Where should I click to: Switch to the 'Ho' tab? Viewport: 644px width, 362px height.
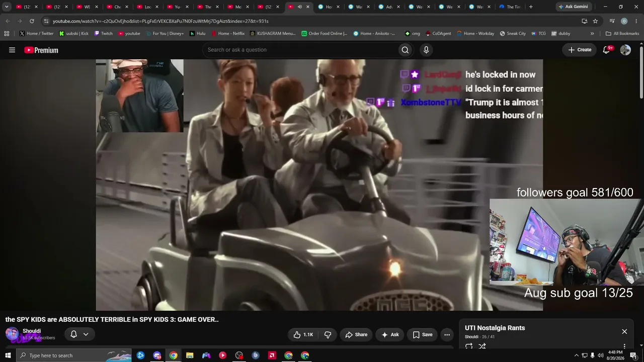pos(325,7)
